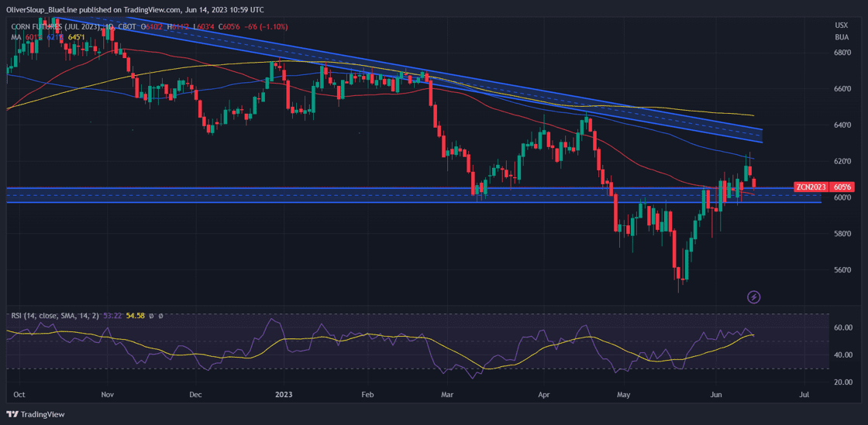Click the May label on time axis
This screenshot has width=868, height=425.
[625, 395]
